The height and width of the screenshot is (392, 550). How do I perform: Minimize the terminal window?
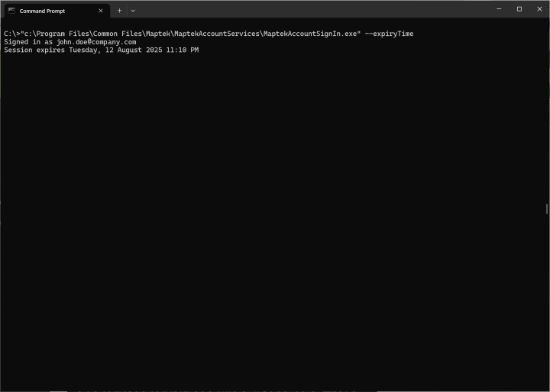coord(499,9)
